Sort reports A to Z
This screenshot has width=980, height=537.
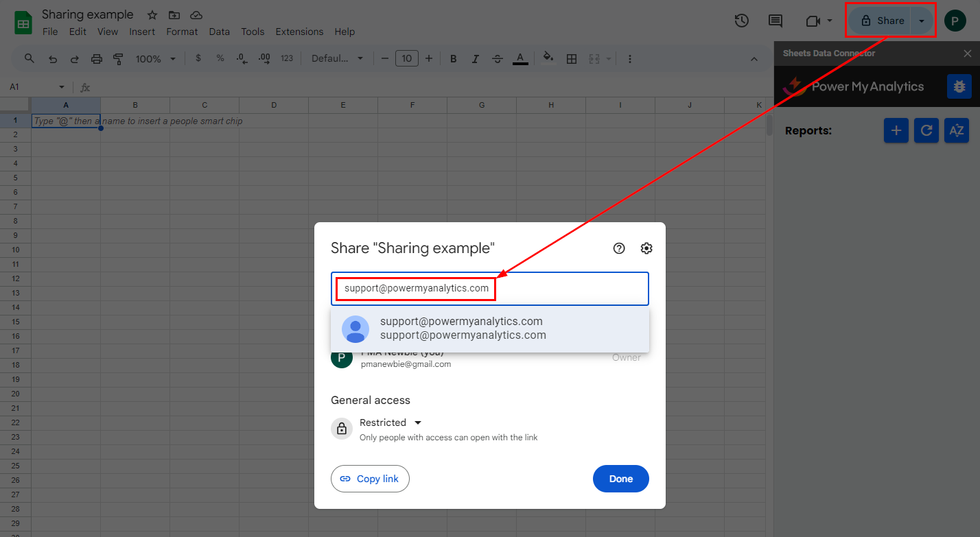(x=956, y=130)
